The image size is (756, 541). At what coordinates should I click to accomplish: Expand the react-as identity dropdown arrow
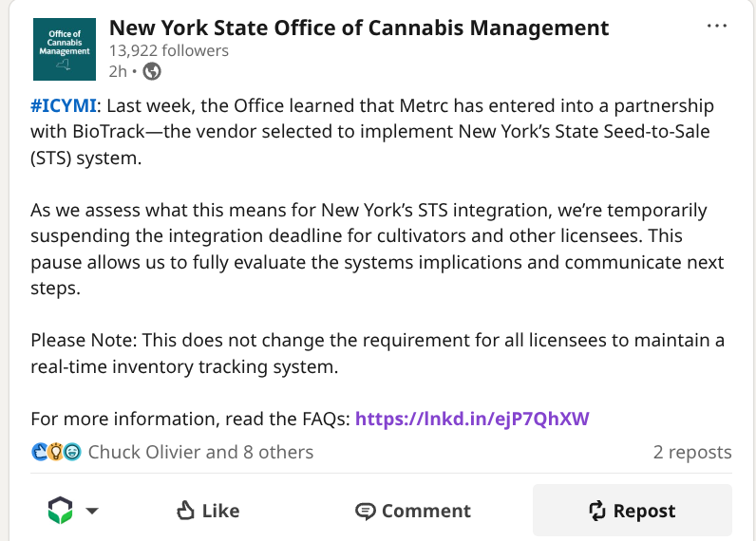click(92, 511)
